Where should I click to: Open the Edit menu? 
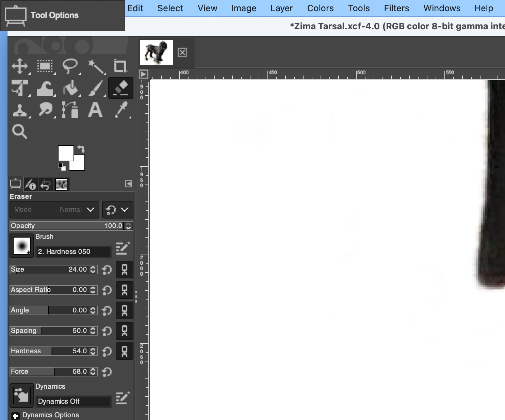coord(135,8)
